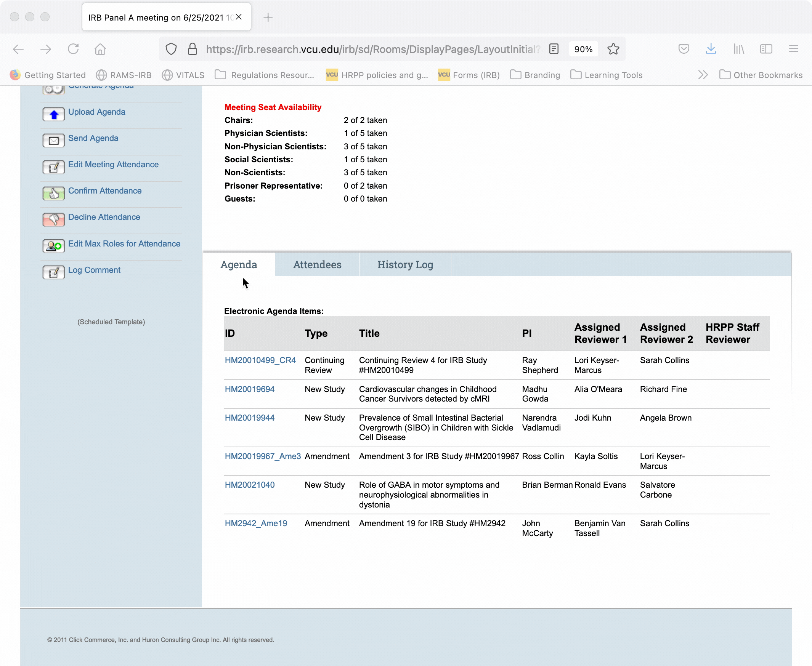Switch to the Attendees tab
This screenshot has width=812, height=666.
(317, 265)
